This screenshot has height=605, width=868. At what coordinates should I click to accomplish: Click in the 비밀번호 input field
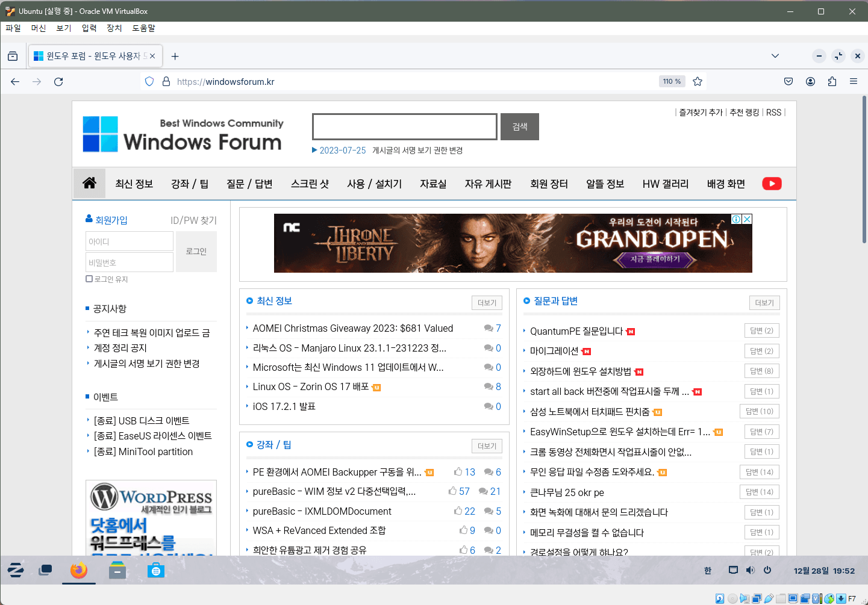click(130, 262)
